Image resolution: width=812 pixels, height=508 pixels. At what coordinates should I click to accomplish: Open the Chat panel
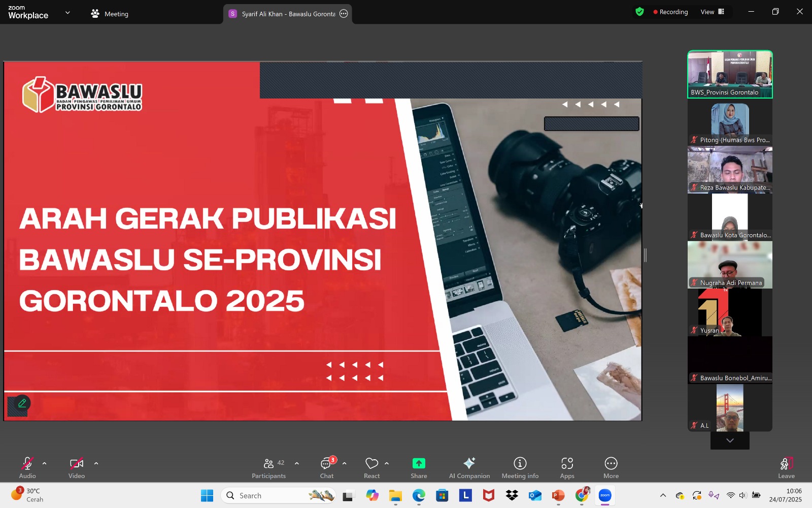(x=327, y=467)
